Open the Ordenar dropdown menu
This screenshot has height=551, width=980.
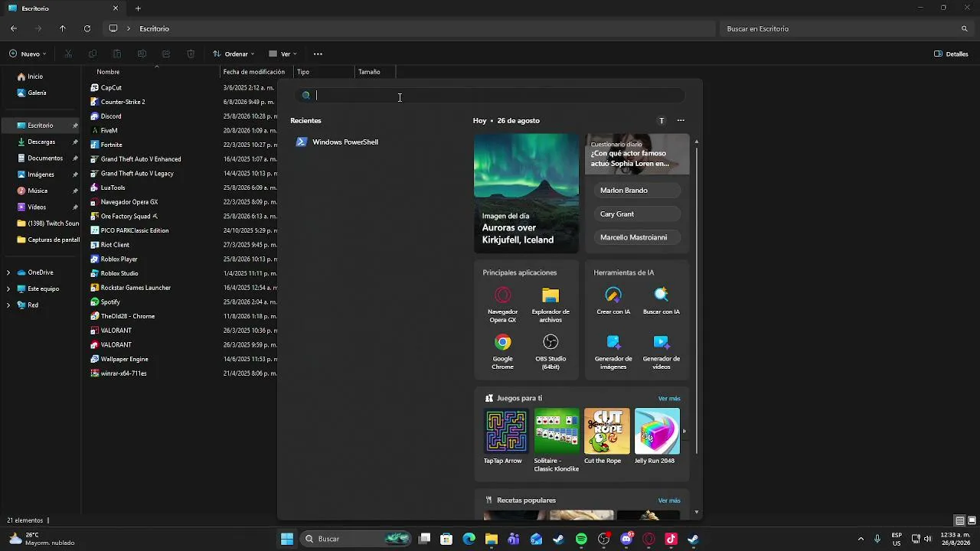[234, 54]
